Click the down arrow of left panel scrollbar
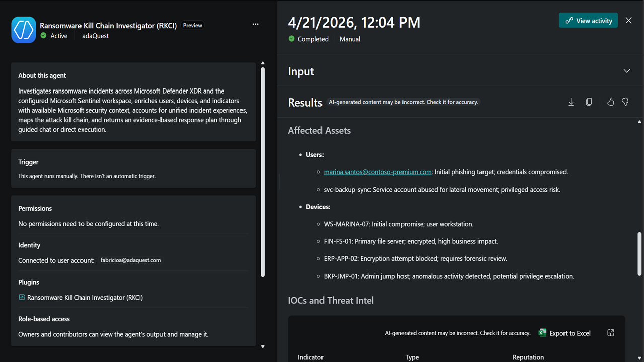The width and height of the screenshot is (644, 362). point(262,346)
